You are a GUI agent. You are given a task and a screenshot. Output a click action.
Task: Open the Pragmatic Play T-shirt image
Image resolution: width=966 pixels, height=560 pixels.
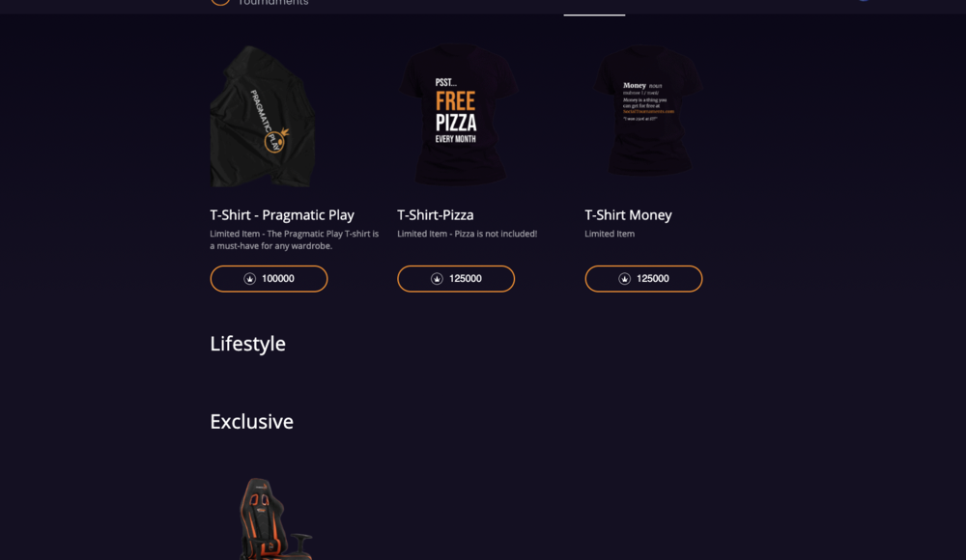[262, 117]
